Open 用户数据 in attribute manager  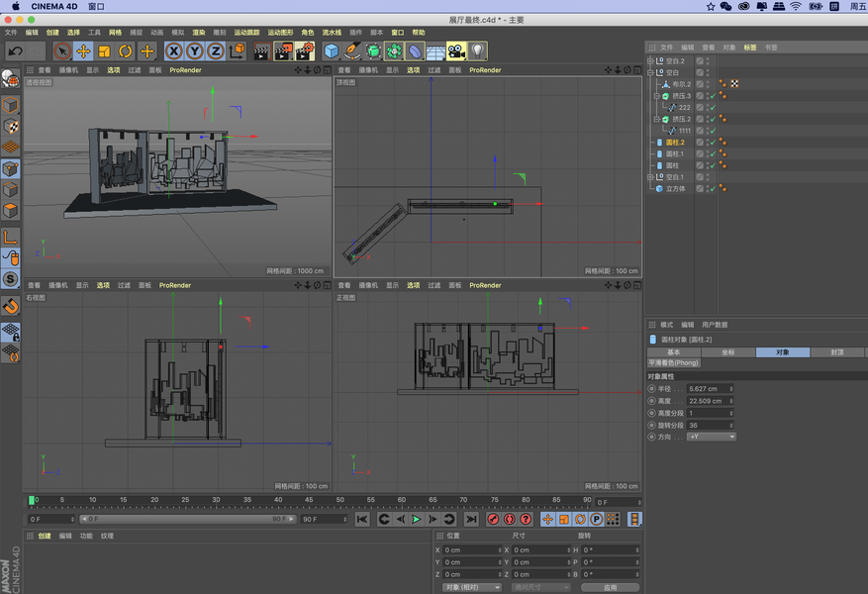[x=715, y=325]
